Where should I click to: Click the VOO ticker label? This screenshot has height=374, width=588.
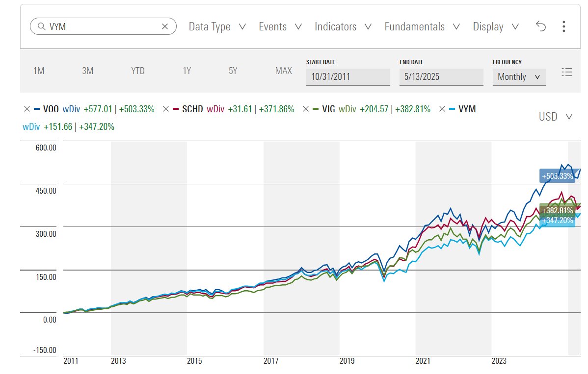pos(51,109)
